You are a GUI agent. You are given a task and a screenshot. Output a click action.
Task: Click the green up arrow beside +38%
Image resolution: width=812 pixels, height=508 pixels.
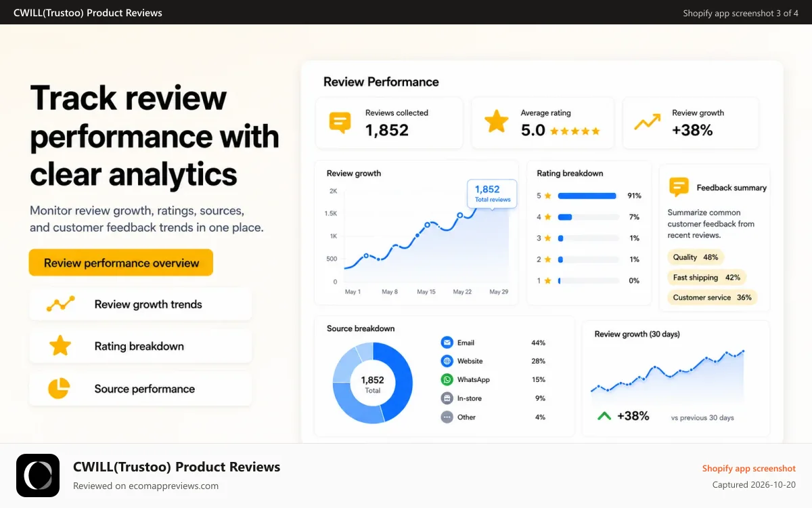pyautogui.click(x=604, y=416)
